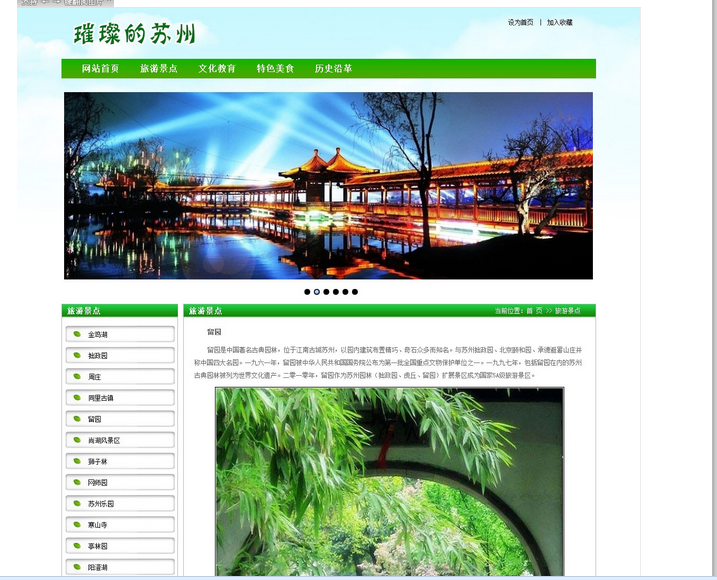Click the leaf icon beside 周庄
The height and width of the screenshot is (580, 717).
(76, 376)
